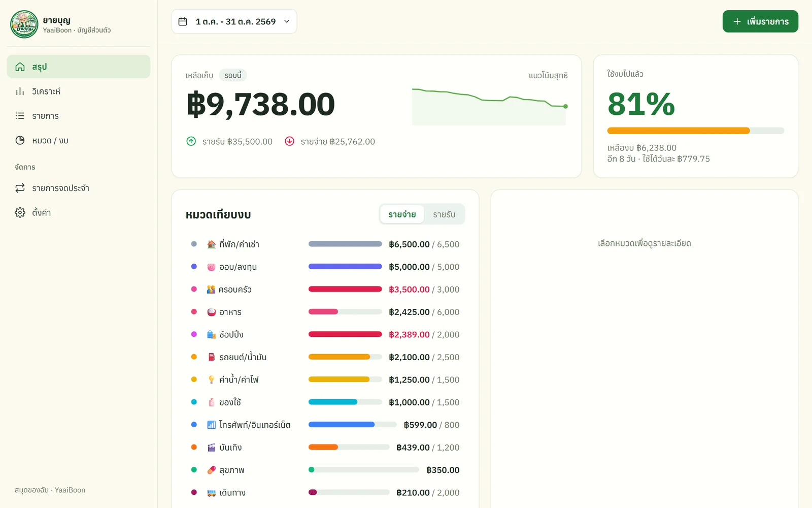
Task: Open the รายการ menu item
Action: [79, 116]
